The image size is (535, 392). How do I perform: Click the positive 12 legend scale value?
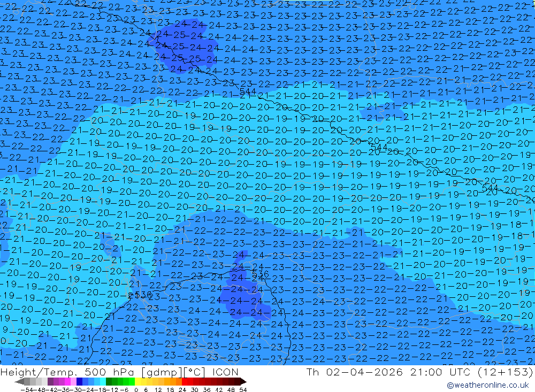pos(158,390)
